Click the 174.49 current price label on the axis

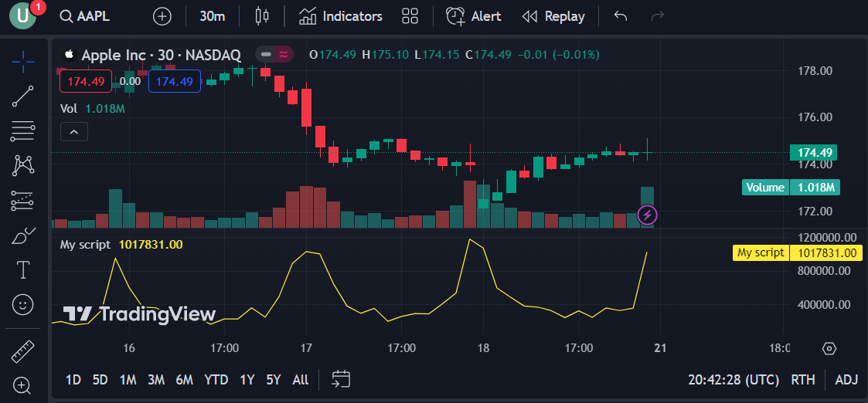click(813, 152)
